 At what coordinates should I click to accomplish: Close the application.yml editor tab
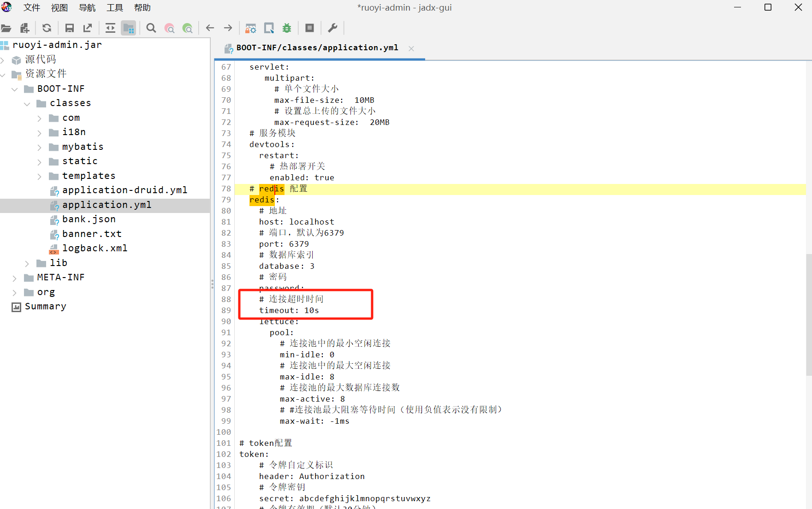point(411,48)
